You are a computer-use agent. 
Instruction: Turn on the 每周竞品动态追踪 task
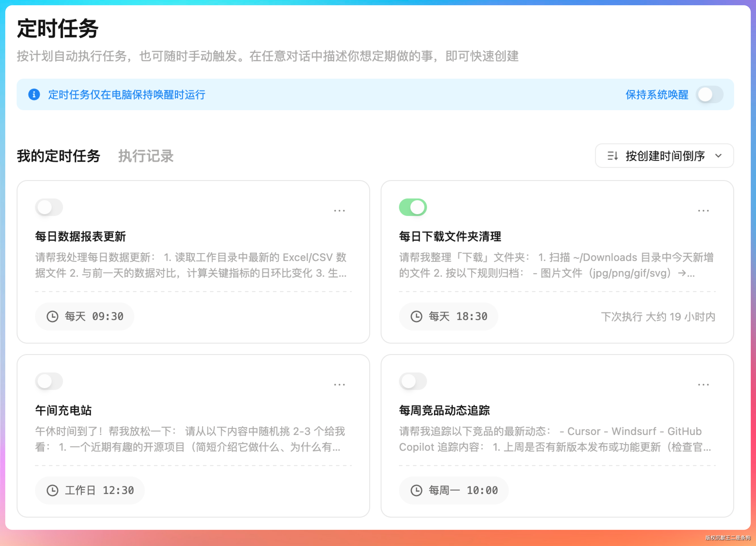click(x=413, y=381)
